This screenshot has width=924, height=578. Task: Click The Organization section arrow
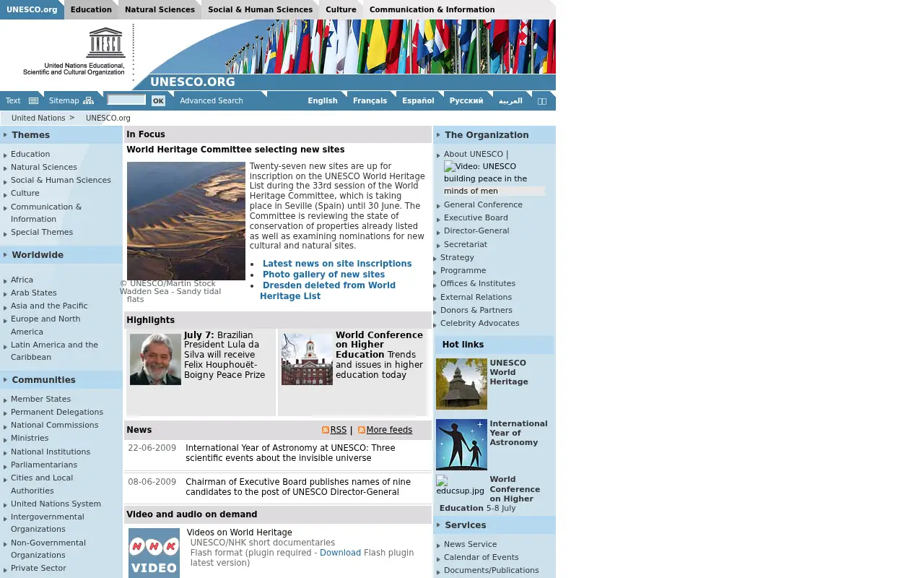pos(438,135)
